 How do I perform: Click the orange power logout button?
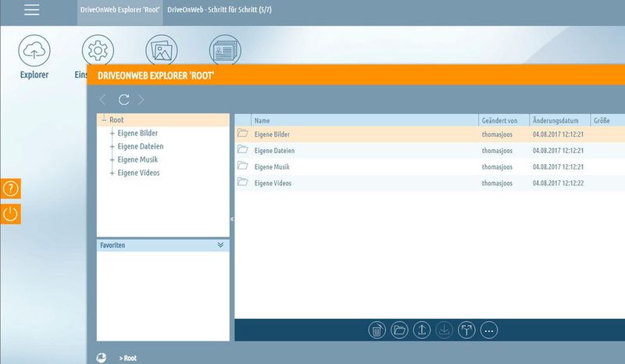pos(10,214)
